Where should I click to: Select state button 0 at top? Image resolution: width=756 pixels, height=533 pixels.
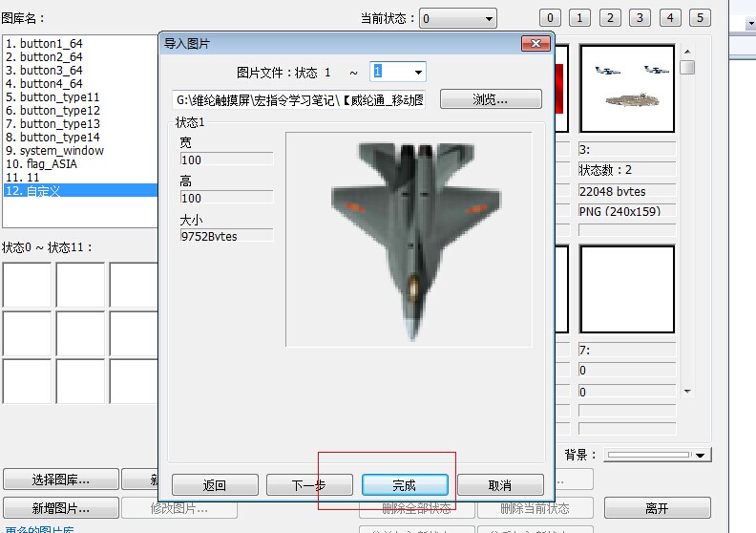pyautogui.click(x=550, y=18)
